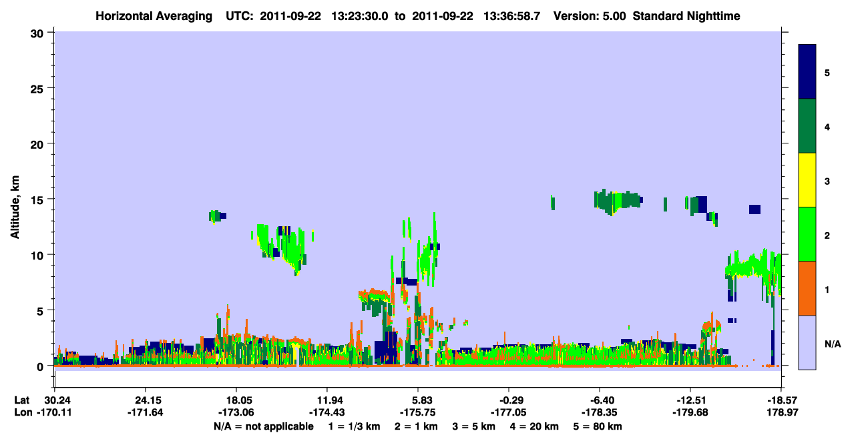868x445 pixels.
Task: Click the yellow colorbar segment labeled 3
Action: pyautogui.click(x=807, y=180)
